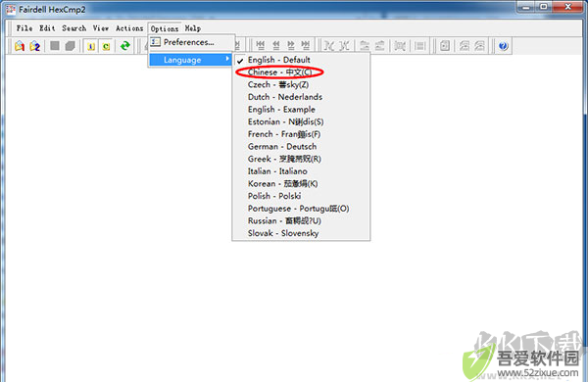The image size is (588, 382).
Task: Click the single gray square toolbar icon
Action: (x=55, y=46)
